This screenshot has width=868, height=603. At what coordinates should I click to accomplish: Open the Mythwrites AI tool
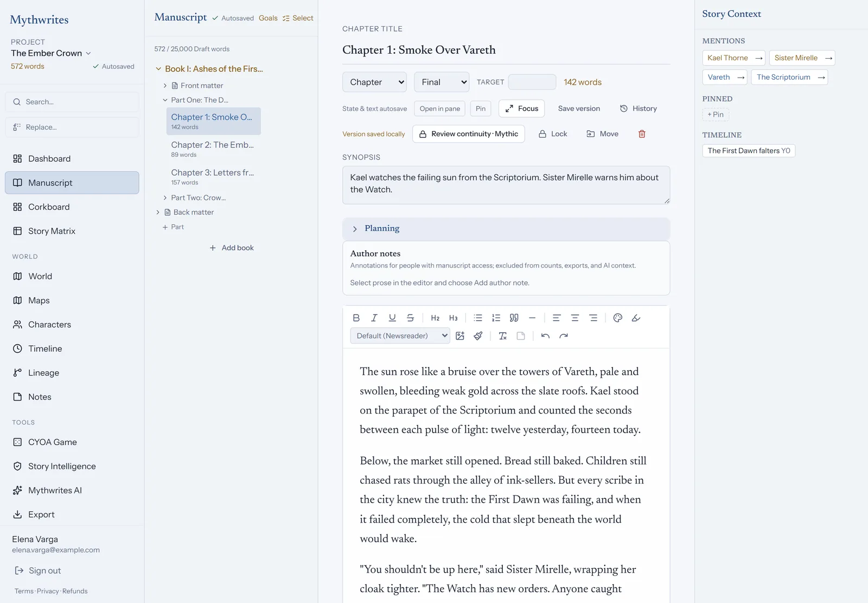coord(72,491)
